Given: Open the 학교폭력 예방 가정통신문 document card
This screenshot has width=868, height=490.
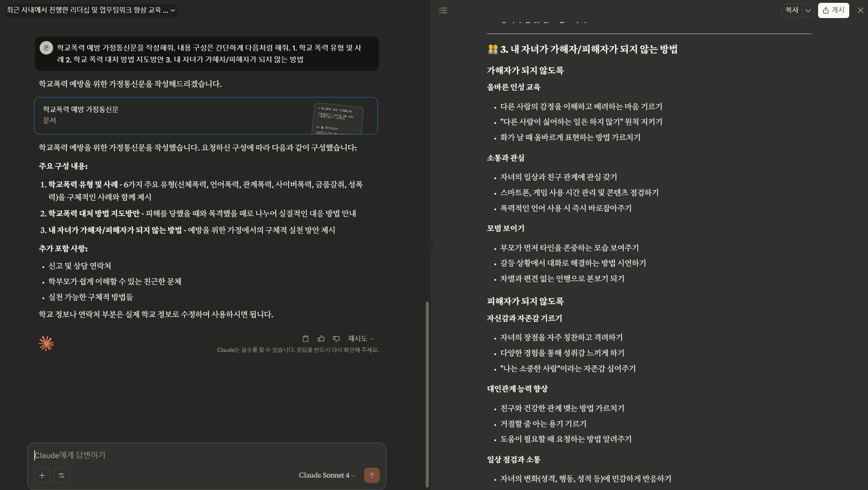Looking at the screenshot, I should point(206,116).
